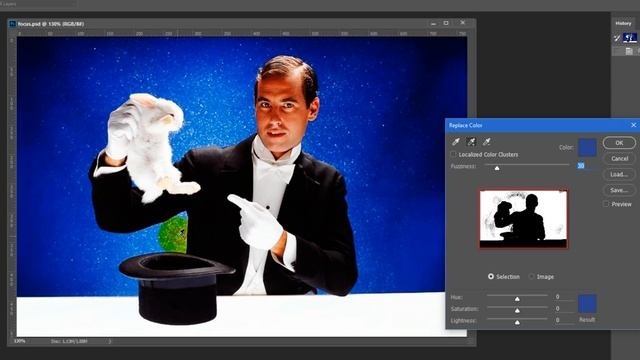This screenshot has height=360, width=640.
Task: Click the Lightness slider handle
Action: (517, 322)
